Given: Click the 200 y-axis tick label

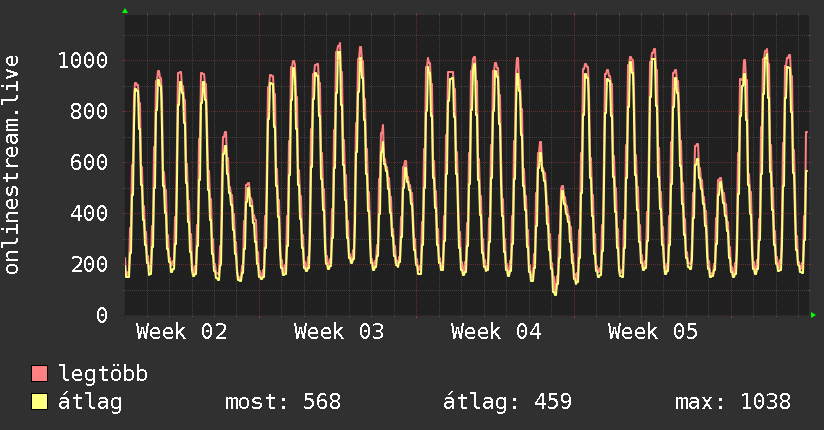Looking at the screenshot, I should (90, 264).
